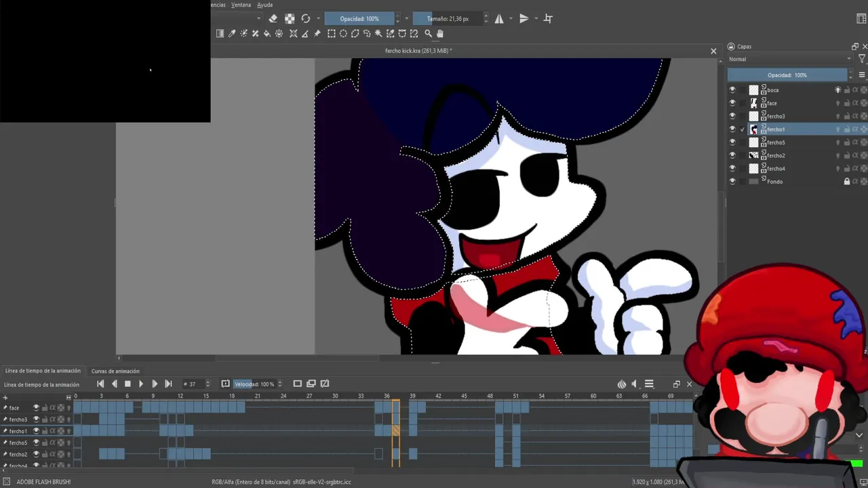Hide the boca layer

click(x=732, y=90)
